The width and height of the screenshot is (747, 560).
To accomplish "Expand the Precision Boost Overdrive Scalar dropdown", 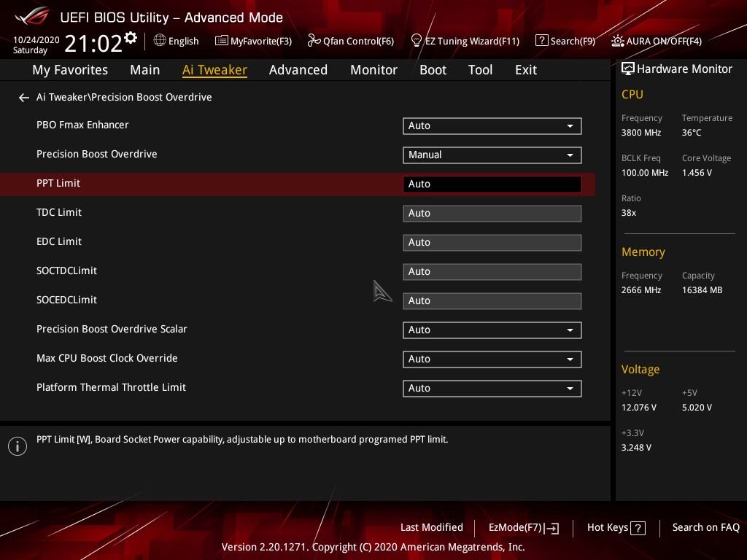I will click(x=492, y=330).
